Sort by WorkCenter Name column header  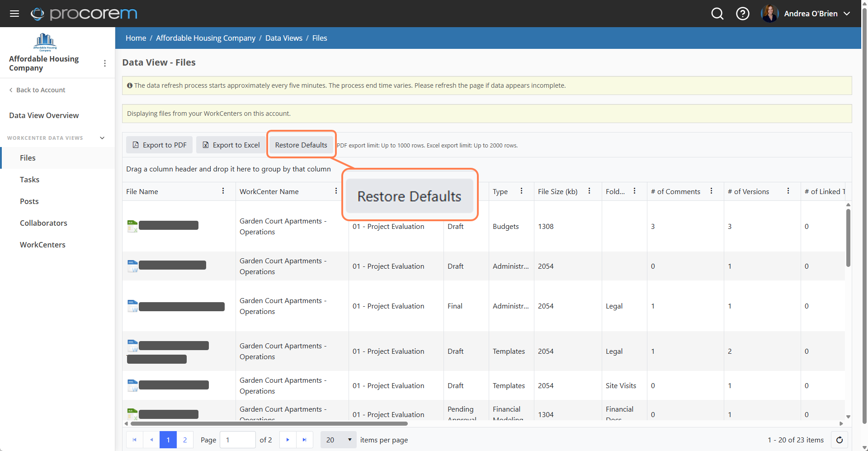click(269, 191)
